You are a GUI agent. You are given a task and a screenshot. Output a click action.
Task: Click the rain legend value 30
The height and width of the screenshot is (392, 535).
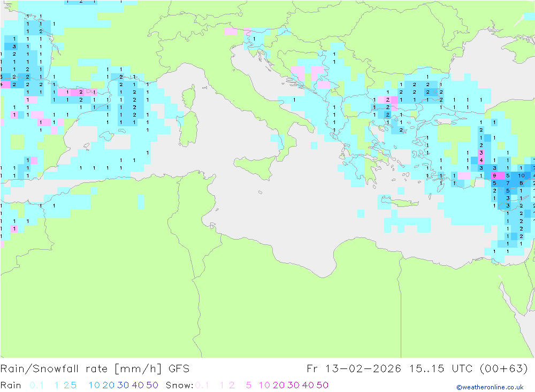[x=123, y=385]
